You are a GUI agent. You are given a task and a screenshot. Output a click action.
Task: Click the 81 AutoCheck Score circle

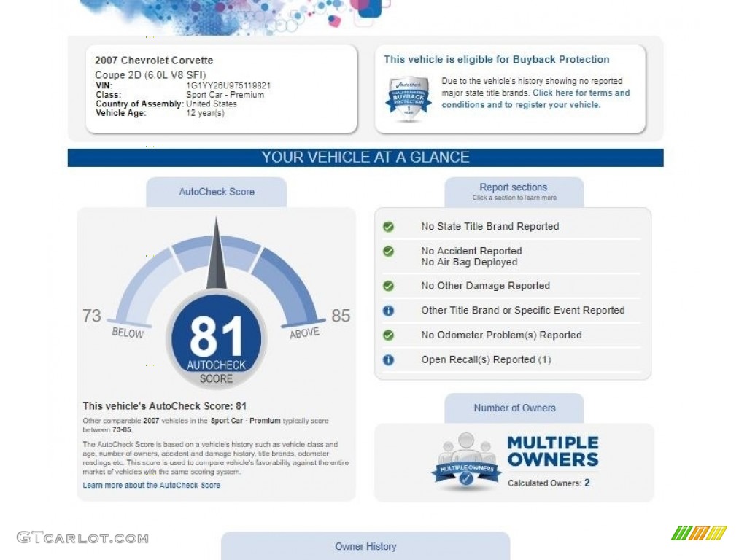[x=216, y=339]
